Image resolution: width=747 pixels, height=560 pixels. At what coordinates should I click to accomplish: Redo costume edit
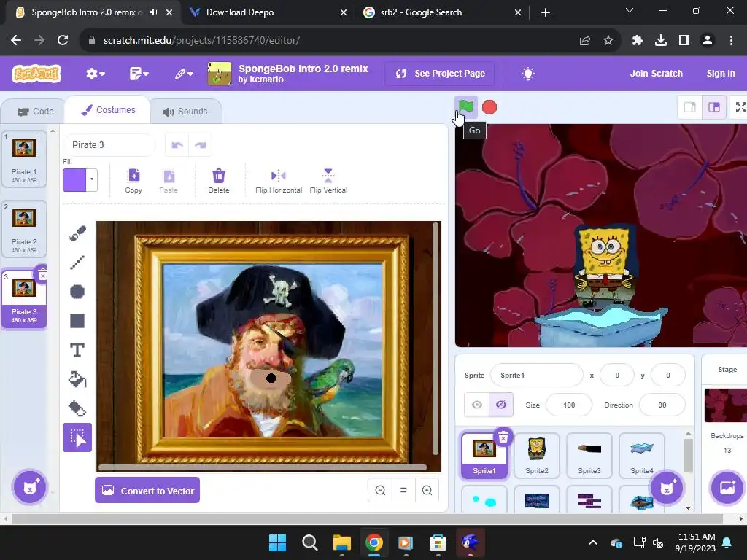tap(200, 145)
